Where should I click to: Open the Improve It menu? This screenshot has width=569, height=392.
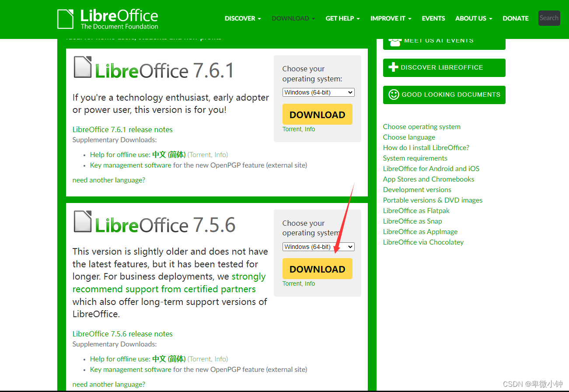pyautogui.click(x=391, y=18)
